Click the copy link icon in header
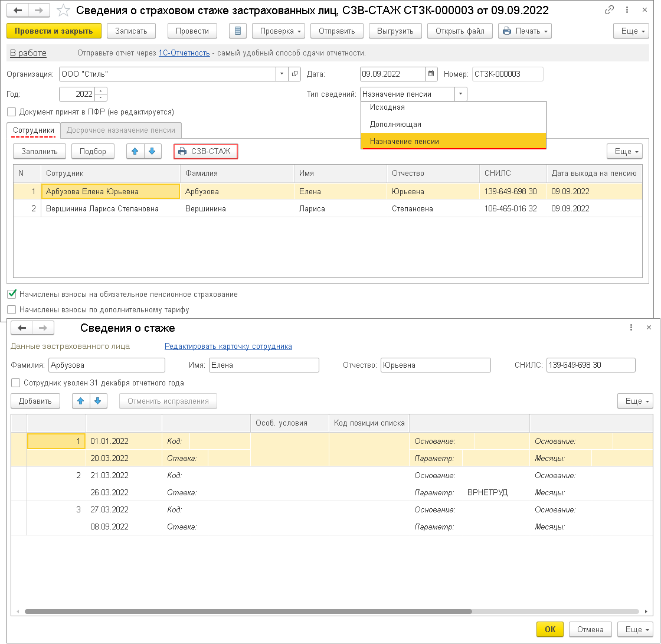 click(610, 11)
